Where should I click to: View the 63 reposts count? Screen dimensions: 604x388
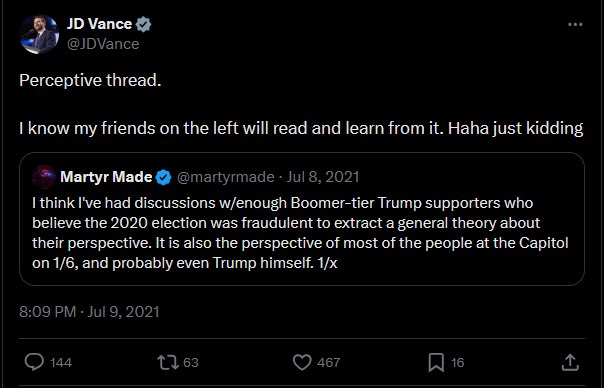click(x=191, y=363)
